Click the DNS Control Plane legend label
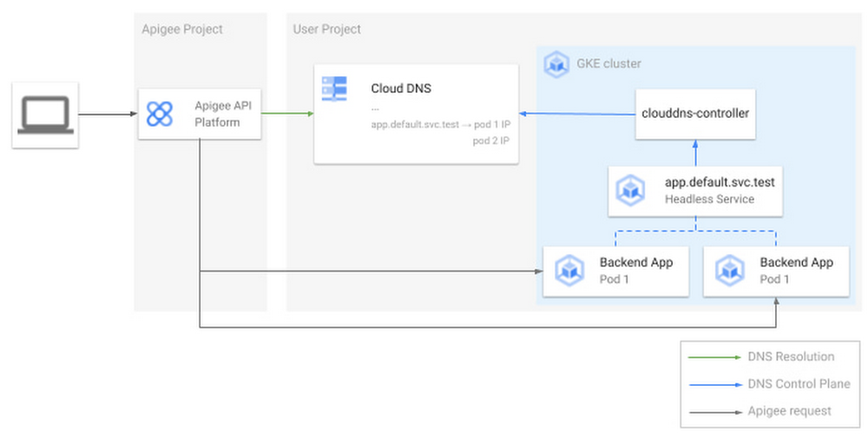This screenshot has height=437, width=868. coord(799,384)
